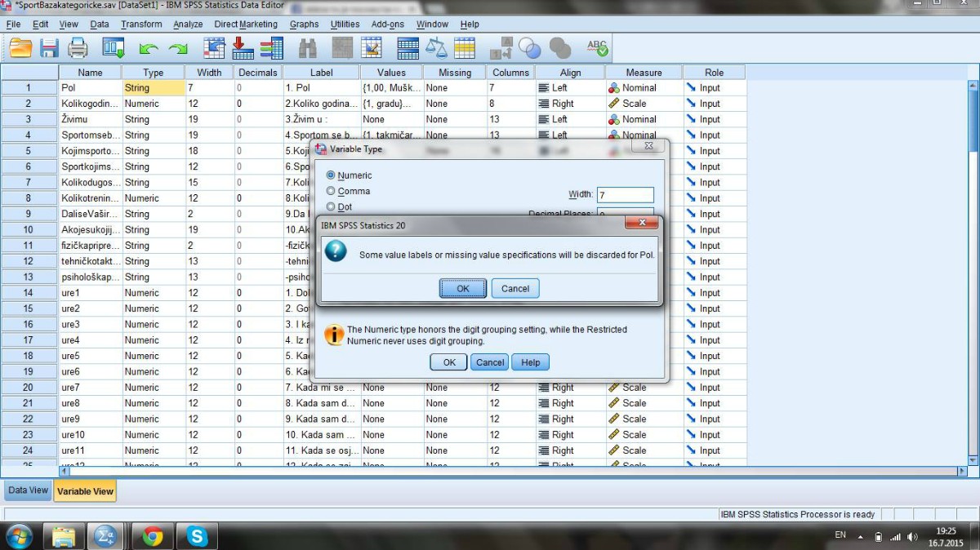Click OK in the Variable Type dialog
The height and width of the screenshot is (550, 980).
449,362
